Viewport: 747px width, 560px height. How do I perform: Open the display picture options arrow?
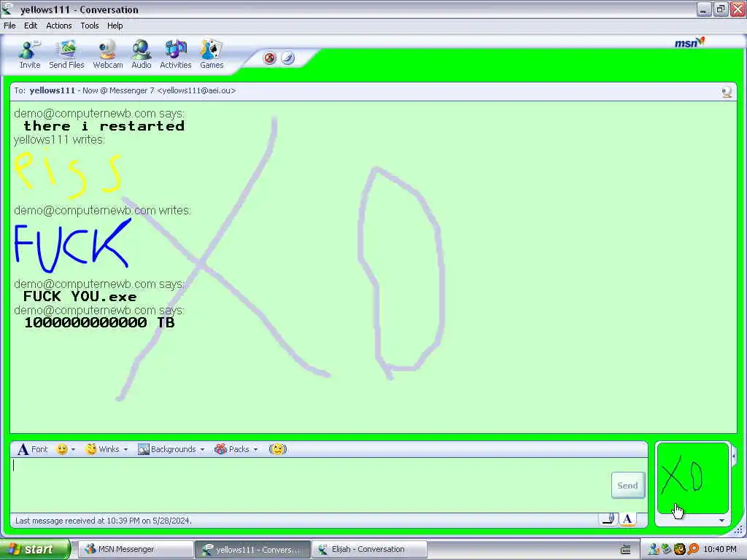(721, 521)
